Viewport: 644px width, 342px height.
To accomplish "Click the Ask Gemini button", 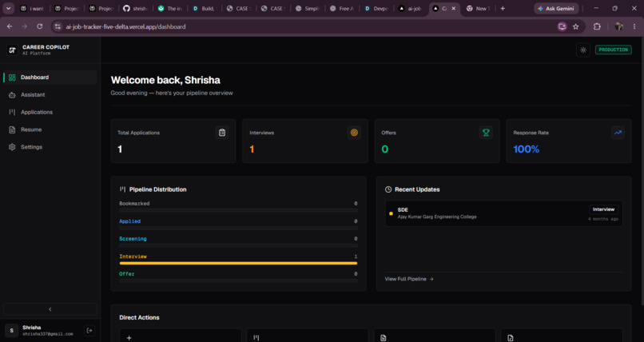I will [x=556, y=8].
